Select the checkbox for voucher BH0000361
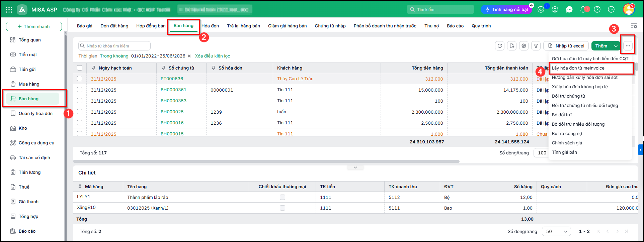Screen dimensions: 644x242 [80, 90]
